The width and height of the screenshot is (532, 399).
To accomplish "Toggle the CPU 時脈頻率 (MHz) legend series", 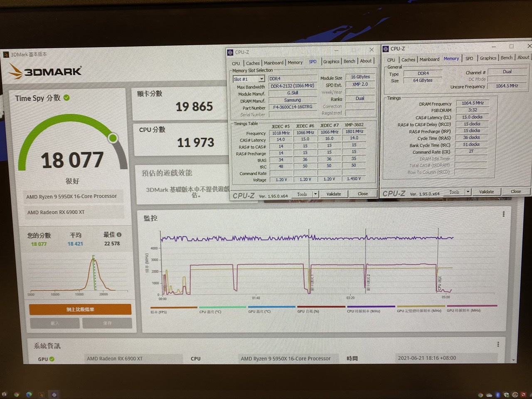I will (x=364, y=311).
